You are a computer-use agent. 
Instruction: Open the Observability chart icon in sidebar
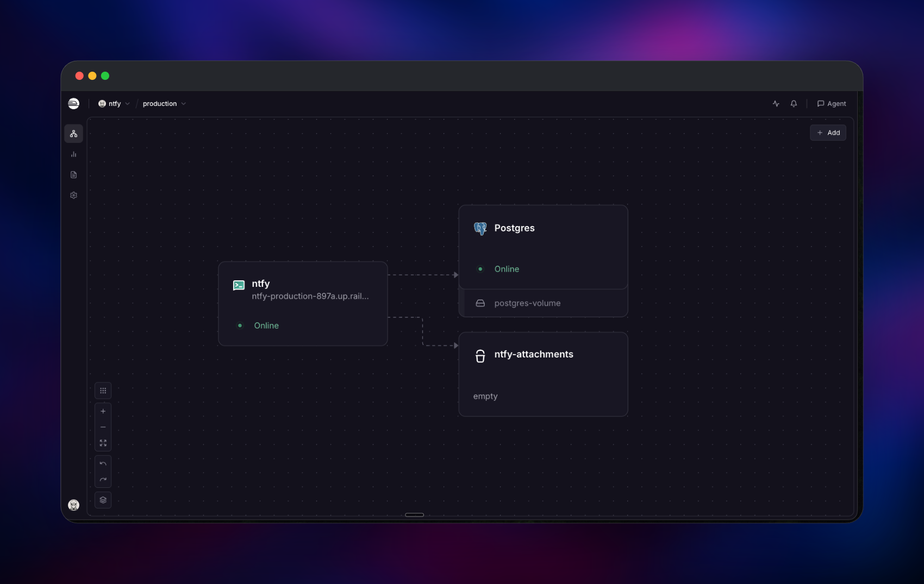73,154
